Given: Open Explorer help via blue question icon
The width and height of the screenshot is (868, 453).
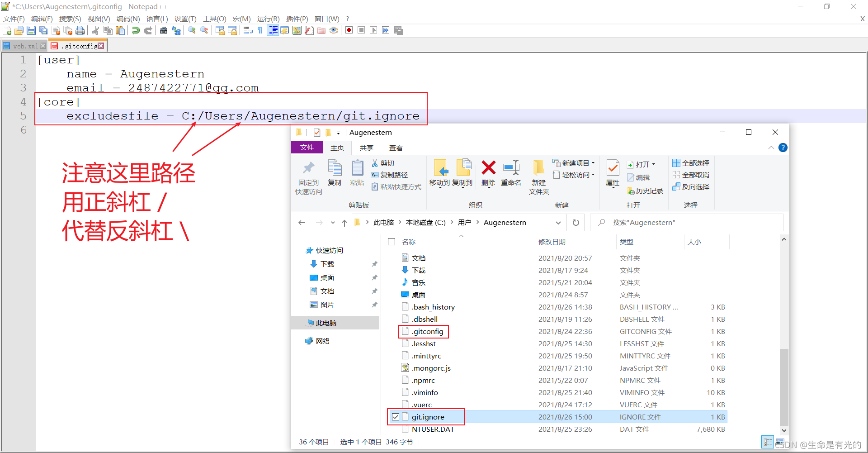Looking at the screenshot, I should (x=783, y=148).
